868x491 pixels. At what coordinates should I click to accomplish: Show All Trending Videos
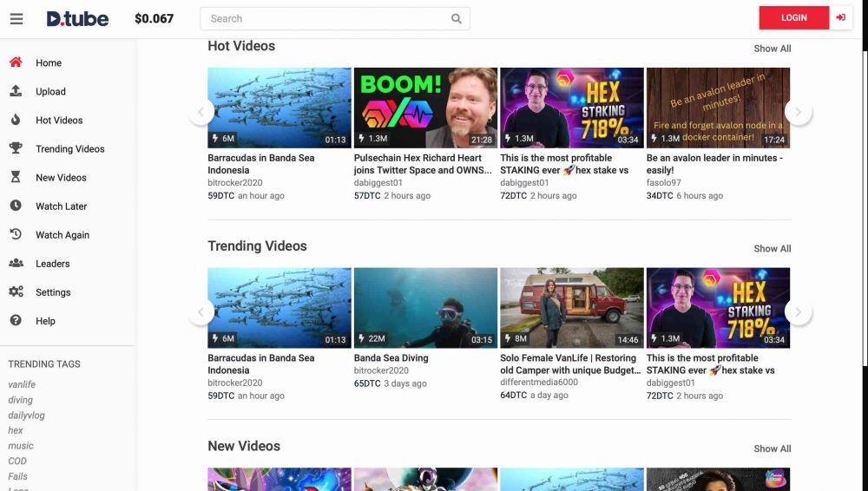click(773, 249)
